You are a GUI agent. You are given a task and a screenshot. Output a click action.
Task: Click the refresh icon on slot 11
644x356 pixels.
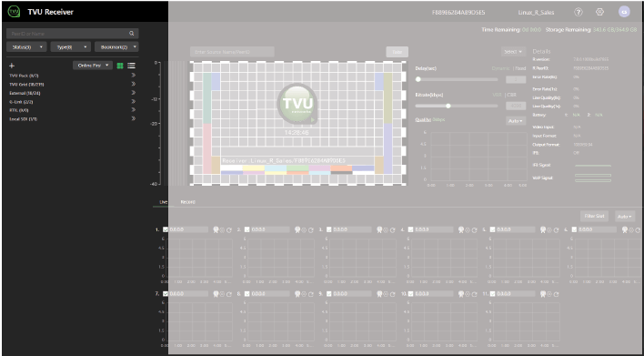(x=556, y=294)
